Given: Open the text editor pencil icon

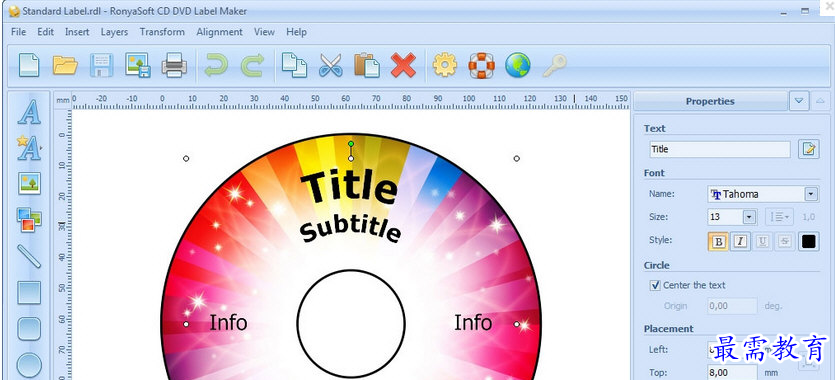Looking at the screenshot, I should (809, 149).
